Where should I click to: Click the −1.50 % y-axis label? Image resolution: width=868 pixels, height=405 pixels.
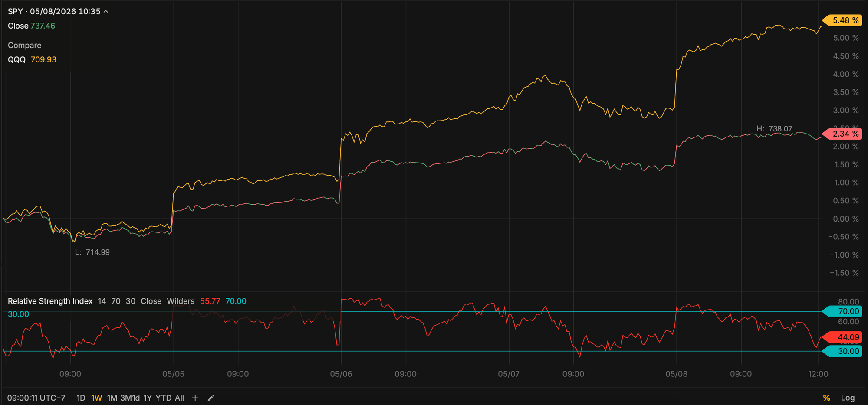tap(844, 273)
